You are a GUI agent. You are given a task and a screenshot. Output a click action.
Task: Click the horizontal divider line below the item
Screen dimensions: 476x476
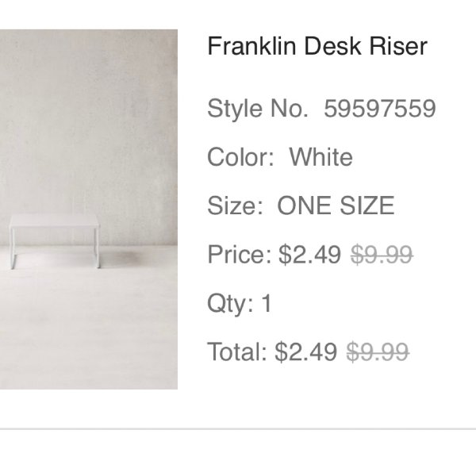(238, 429)
